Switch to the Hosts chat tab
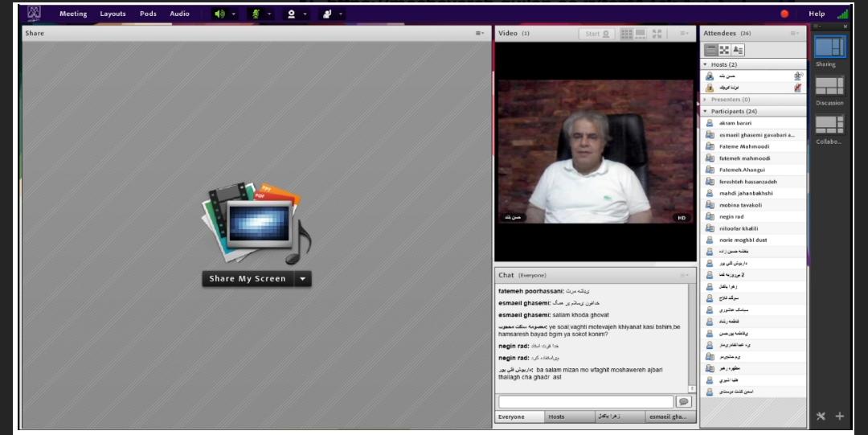Screen dimensions: 868x435 tap(556, 417)
